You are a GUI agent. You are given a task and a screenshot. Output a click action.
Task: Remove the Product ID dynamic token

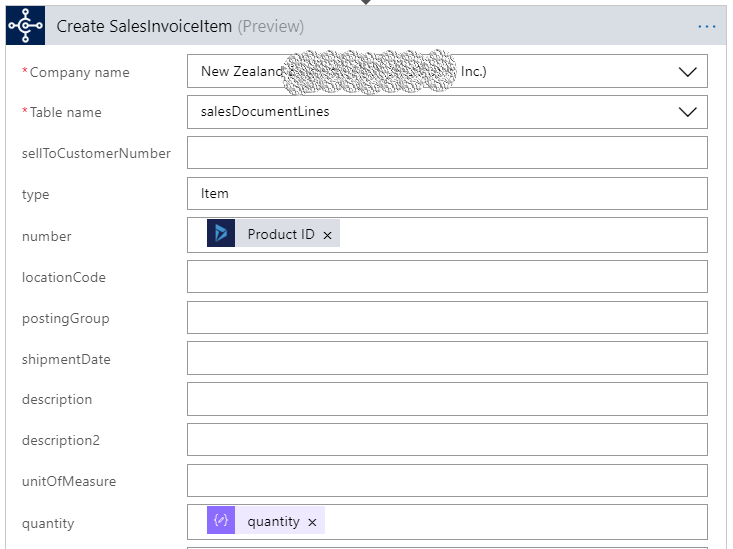click(x=328, y=235)
